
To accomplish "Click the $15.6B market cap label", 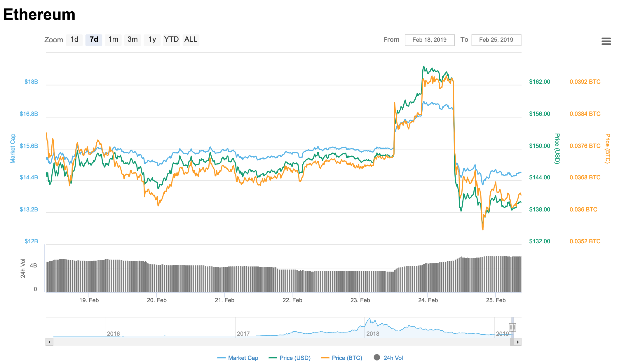I will [x=29, y=146].
